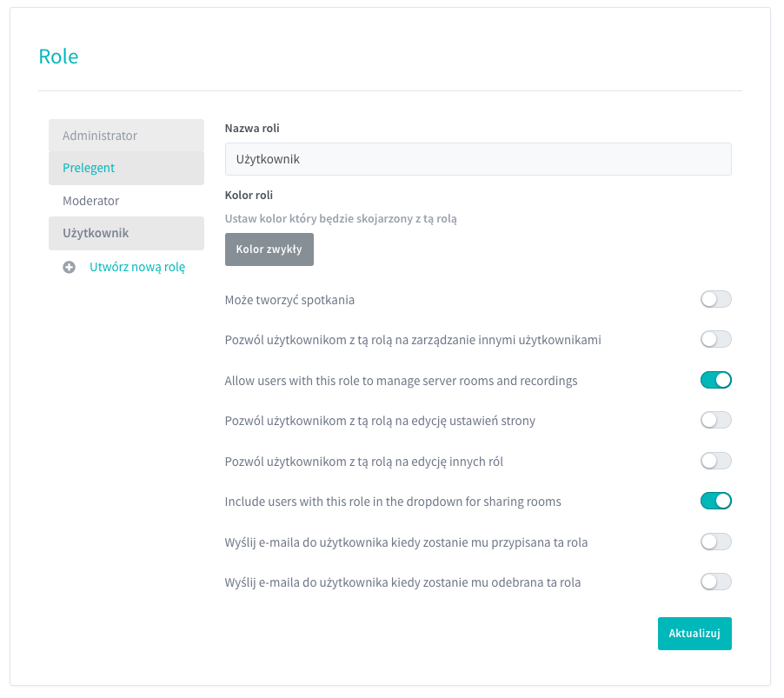Viewport: 784px width, 698px height.
Task: Disable include in sharing rooms dropdown toggle
Action: coord(716,502)
